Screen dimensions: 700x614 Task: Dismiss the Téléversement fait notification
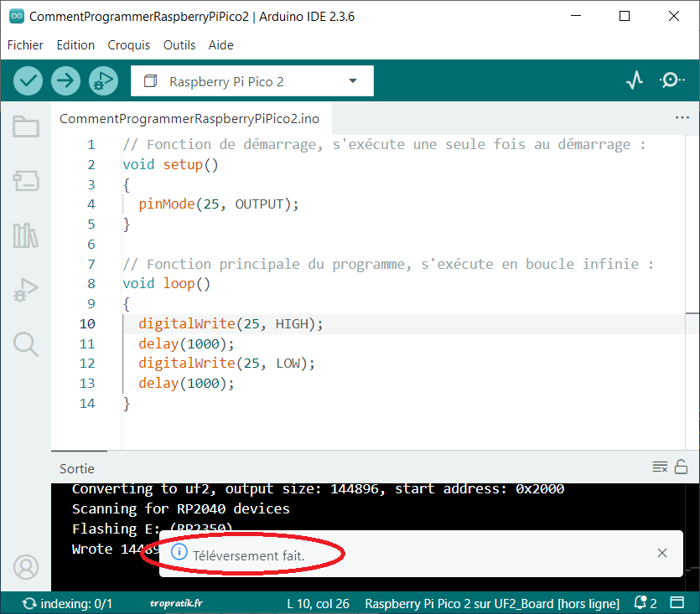pyautogui.click(x=661, y=553)
